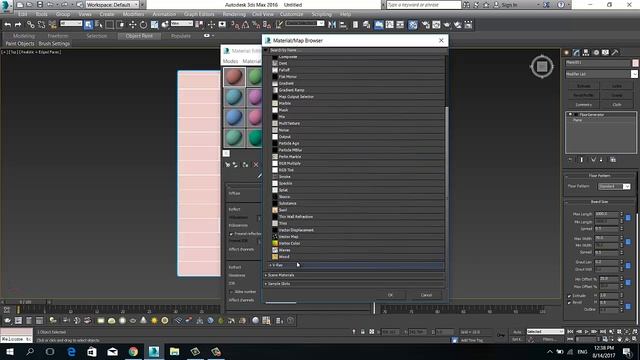The width and height of the screenshot is (640, 360).
Task: Open the Utilities tab in command panel
Action: 615,53
